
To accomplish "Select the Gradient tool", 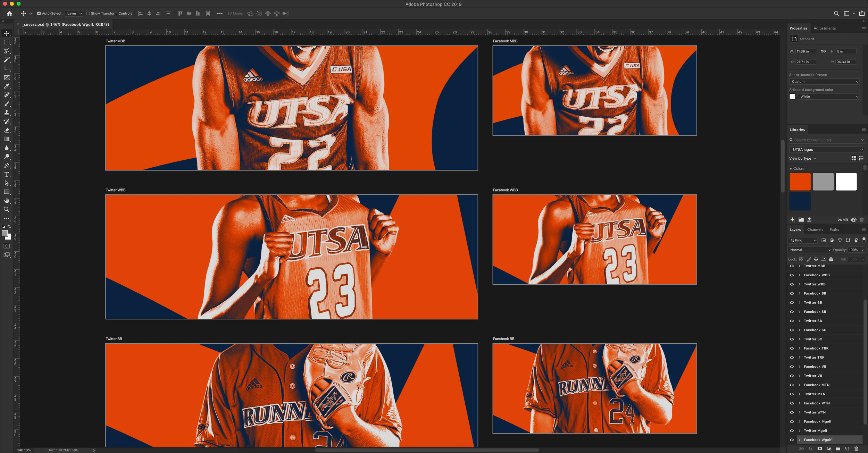I will click(x=7, y=139).
